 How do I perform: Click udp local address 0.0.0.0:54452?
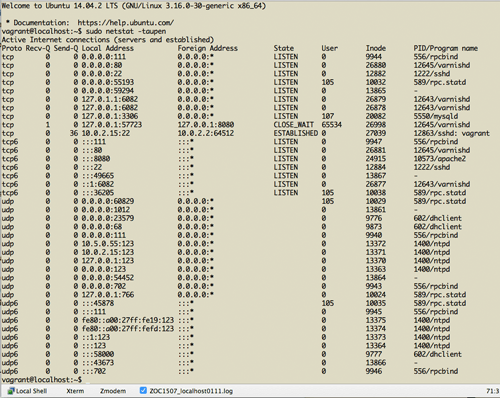pos(108,278)
